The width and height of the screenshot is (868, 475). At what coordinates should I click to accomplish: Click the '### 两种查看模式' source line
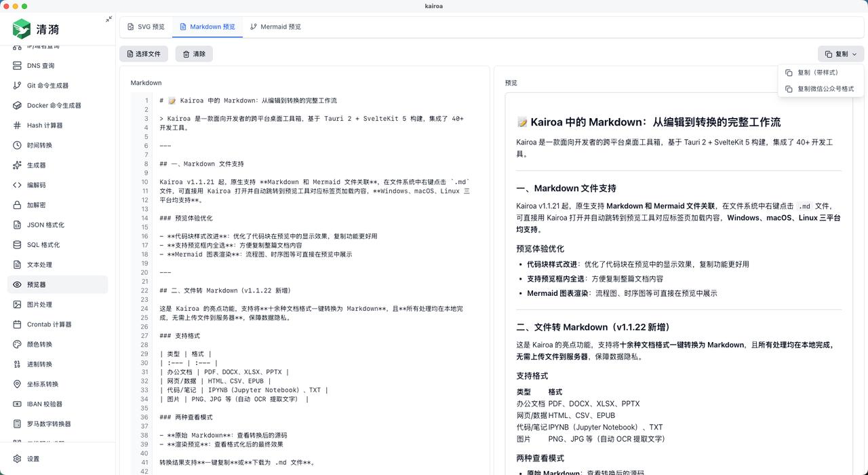tap(186, 417)
